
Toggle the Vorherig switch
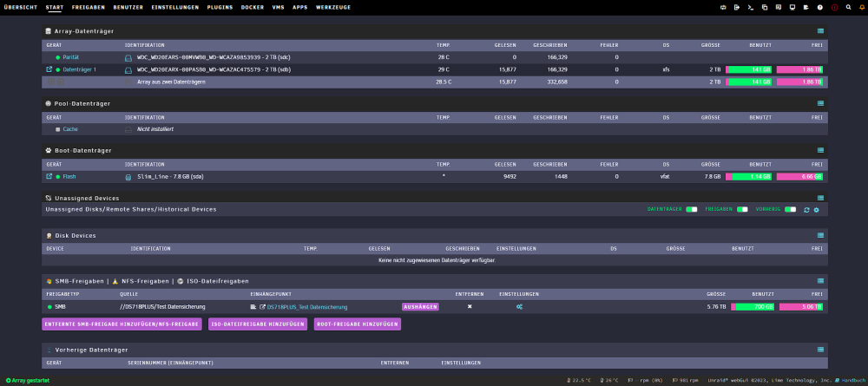tap(791, 210)
